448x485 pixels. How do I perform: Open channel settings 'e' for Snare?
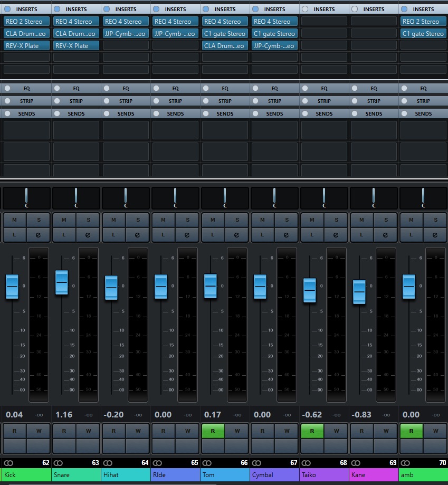88,235
